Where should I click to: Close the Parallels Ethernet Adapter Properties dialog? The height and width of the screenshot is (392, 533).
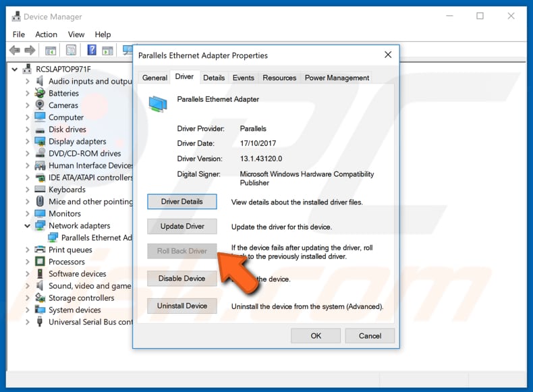pyautogui.click(x=388, y=55)
